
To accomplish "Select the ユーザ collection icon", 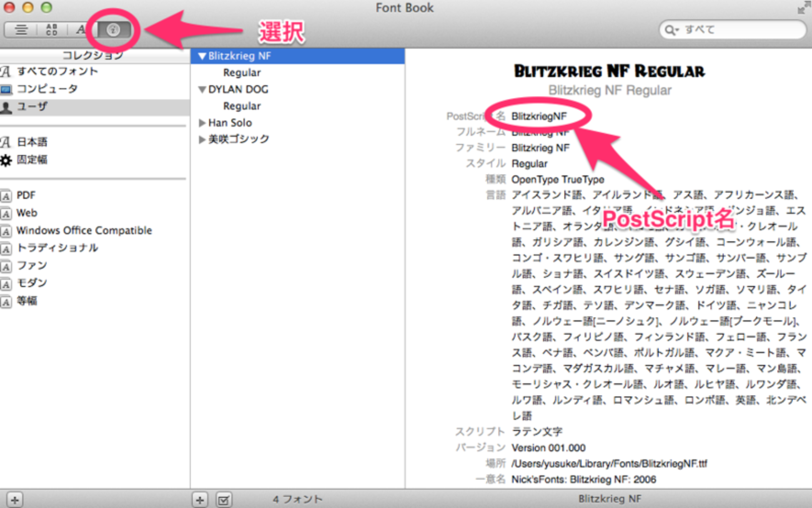I will tap(6, 107).
